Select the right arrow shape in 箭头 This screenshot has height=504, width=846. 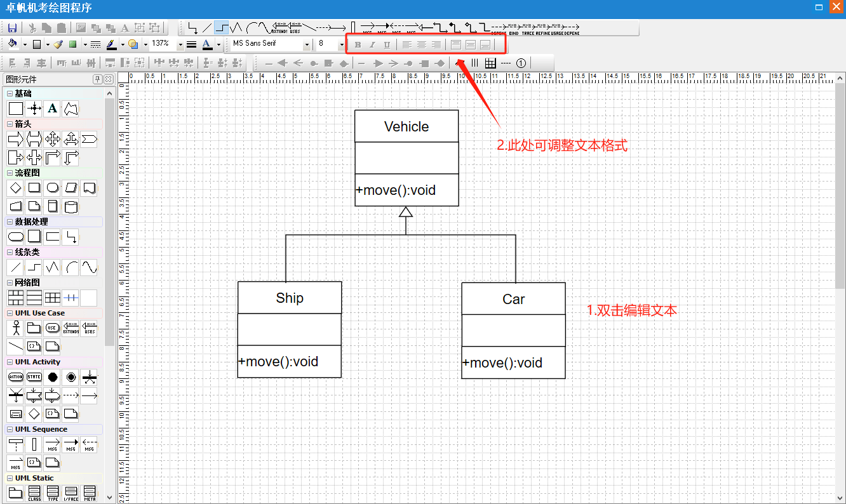[x=16, y=139]
